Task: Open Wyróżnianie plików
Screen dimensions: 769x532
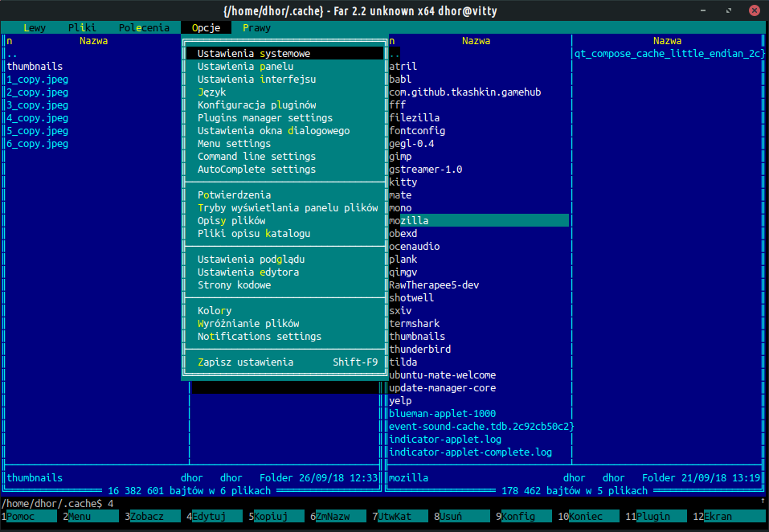Action: tap(284, 324)
